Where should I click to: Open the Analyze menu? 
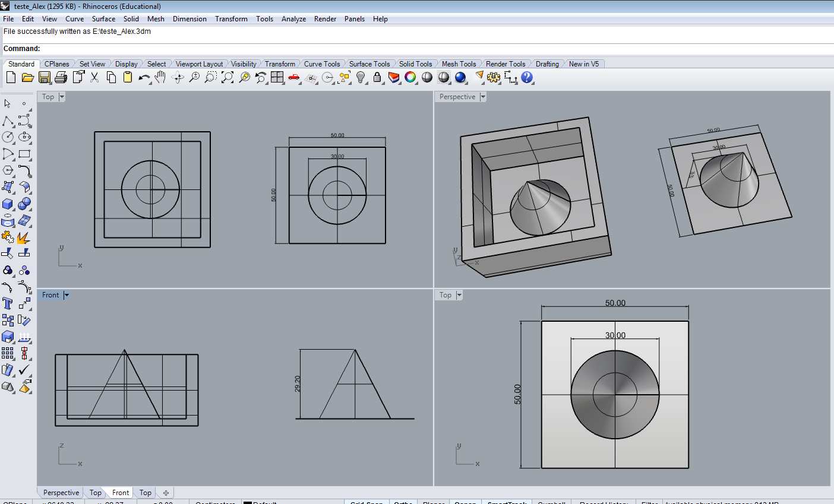(293, 19)
